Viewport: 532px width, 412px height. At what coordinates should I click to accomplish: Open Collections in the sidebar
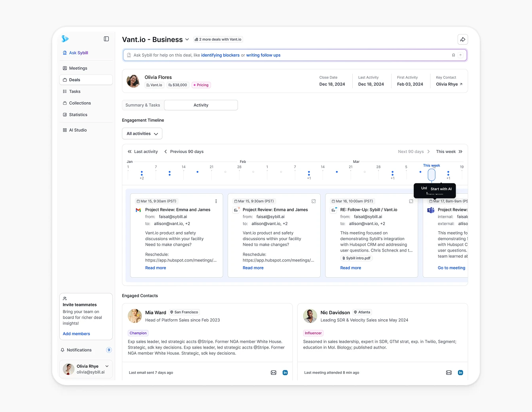80,103
